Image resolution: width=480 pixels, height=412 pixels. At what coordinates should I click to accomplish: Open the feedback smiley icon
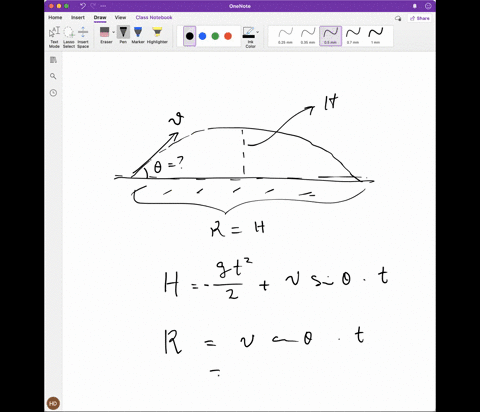(428, 6)
